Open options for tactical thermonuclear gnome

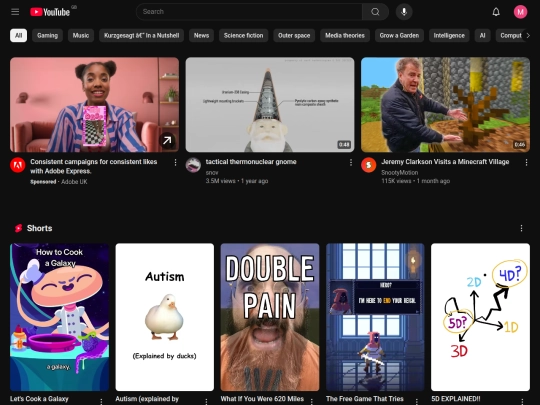coord(351,162)
